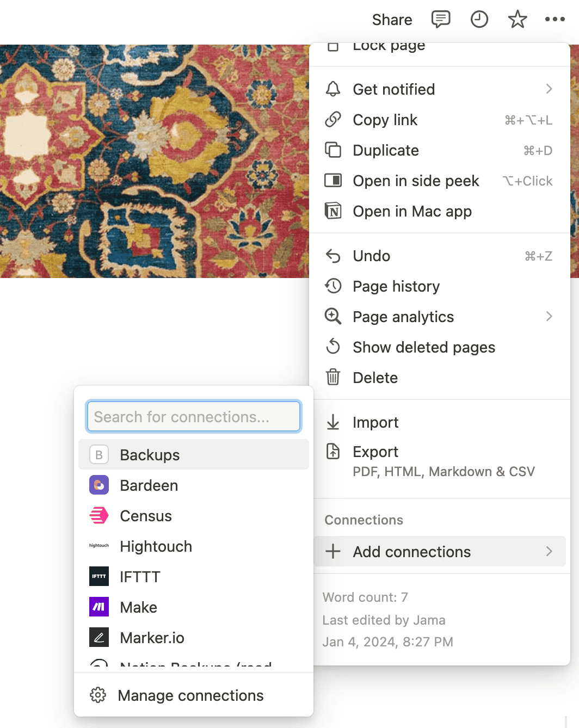The width and height of the screenshot is (579, 728).
Task: Favorite the page with the star icon
Action: coord(517,19)
